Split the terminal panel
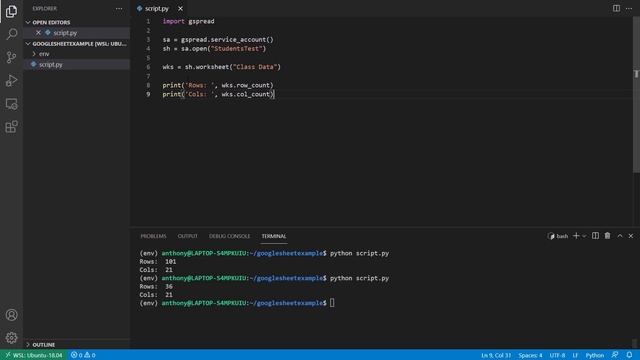 (x=596, y=236)
